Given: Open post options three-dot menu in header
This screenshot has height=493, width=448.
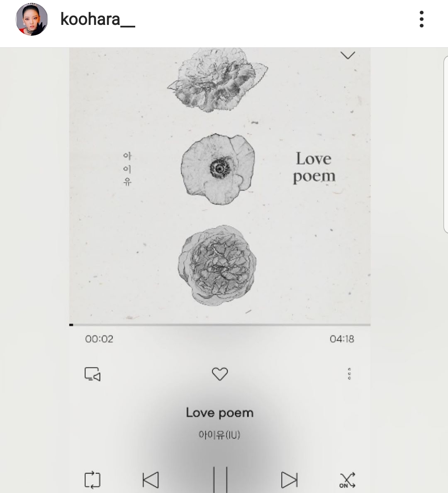Looking at the screenshot, I should pyautogui.click(x=421, y=20).
